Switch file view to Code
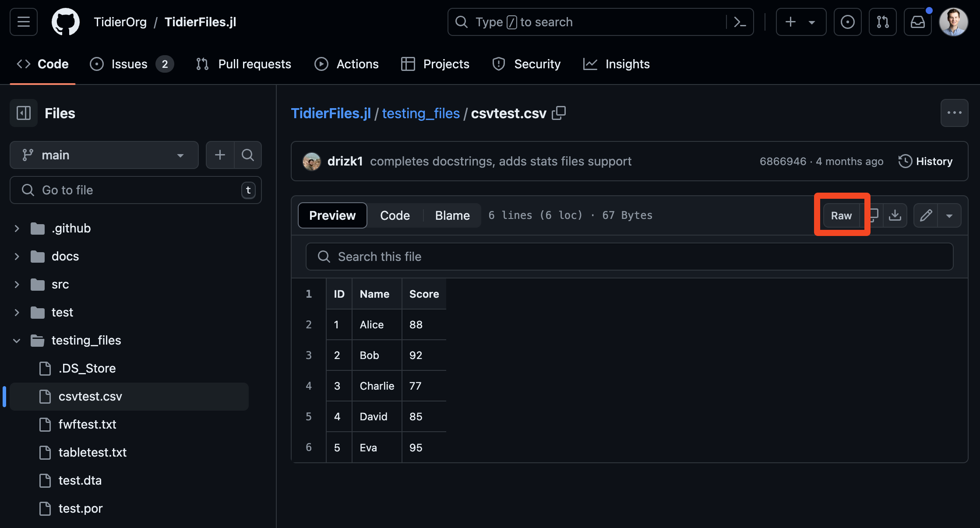Screen dimensions: 980x528 point(395,215)
